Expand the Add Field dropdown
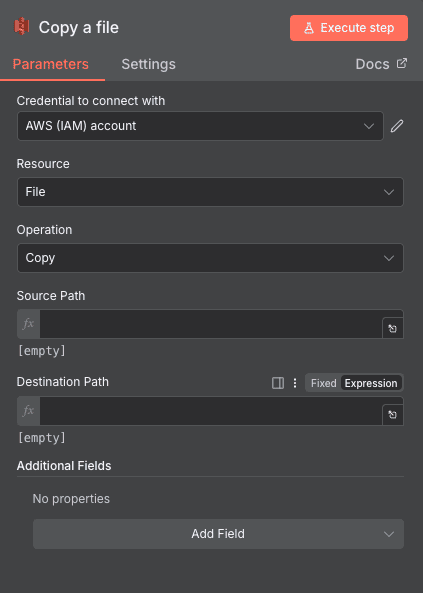This screenshot has width=423, height=593. click(x=218, y=534)
